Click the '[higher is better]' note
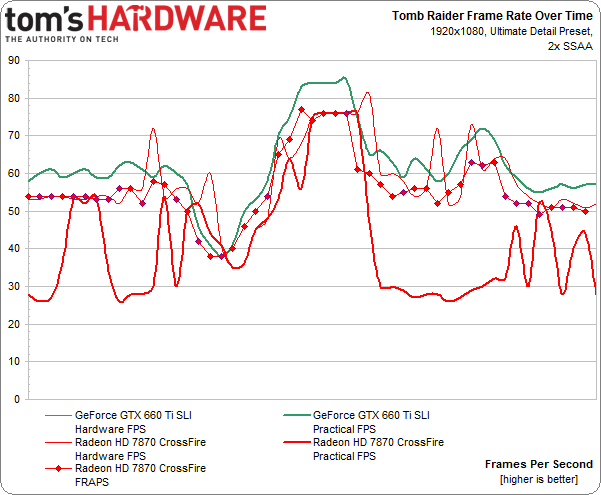The height and width of the screenshot is (495, 601). 539,480
